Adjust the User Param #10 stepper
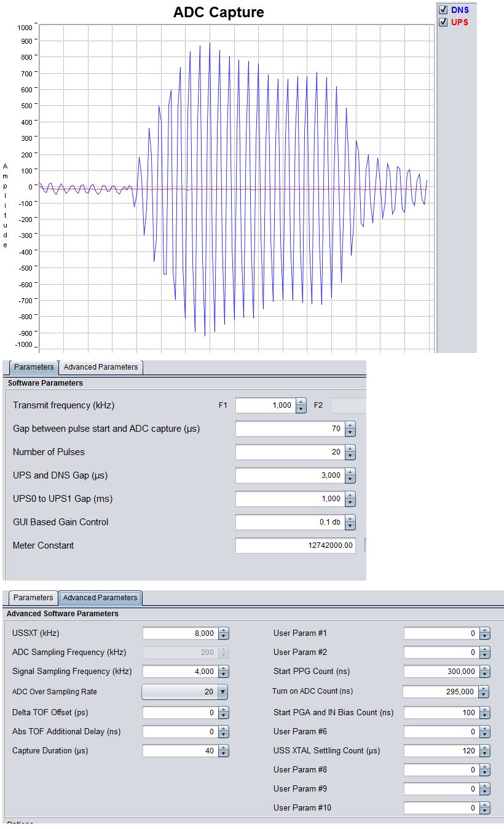Image resolution: width=504 pixels, height=829 pixels. click(x=485, y=808)
